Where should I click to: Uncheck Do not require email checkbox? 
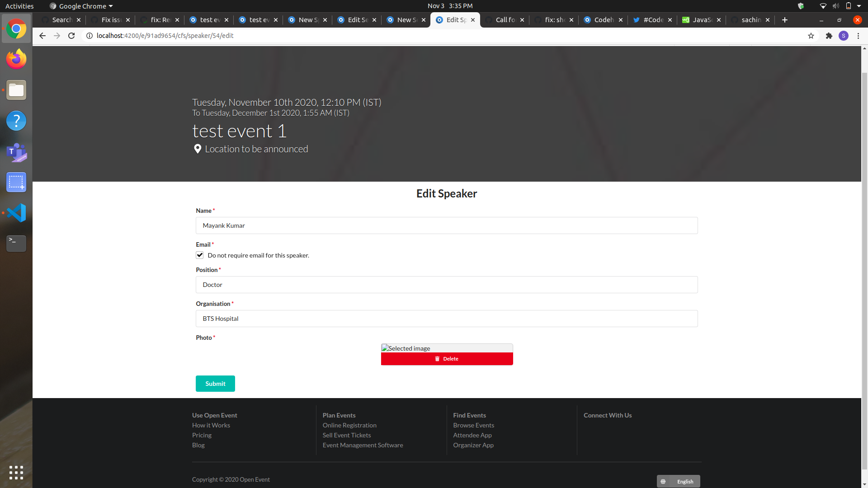pyautogui.click(x=200, y=255)
